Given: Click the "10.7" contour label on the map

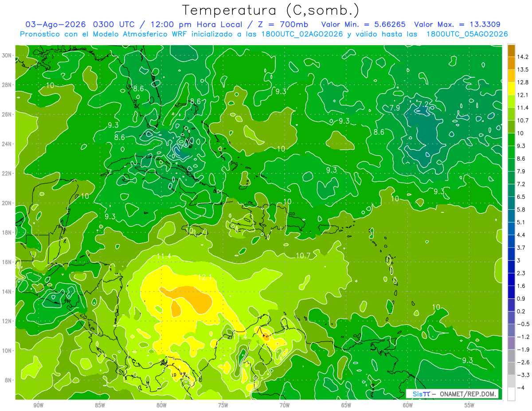Looking at the screenshot, I should (x=303, y=256).
